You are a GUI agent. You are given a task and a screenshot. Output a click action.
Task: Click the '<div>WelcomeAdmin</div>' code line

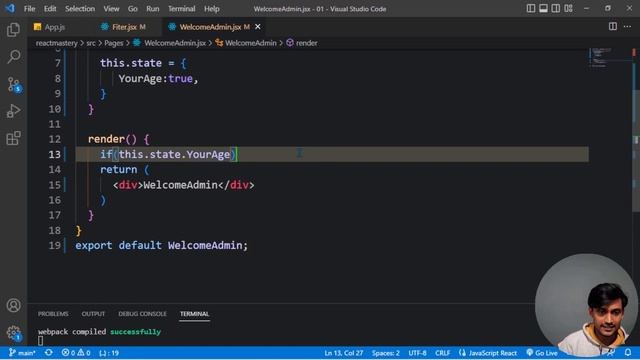pyautogui.click(x=184, y=185)
